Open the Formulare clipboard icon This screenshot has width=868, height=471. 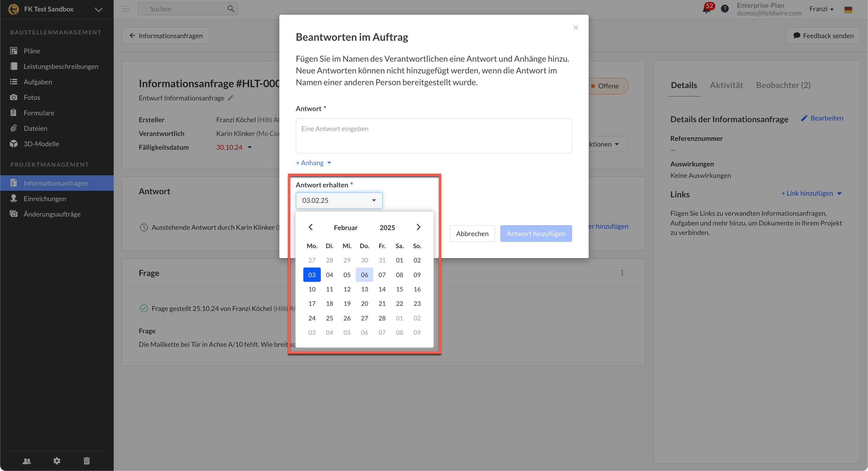(x=13, y=113)
